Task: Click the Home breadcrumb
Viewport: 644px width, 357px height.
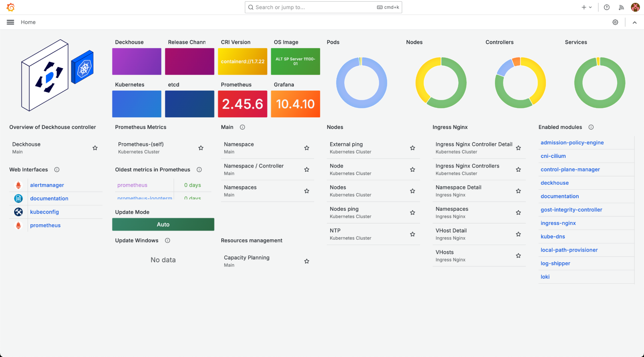Action: tap(28, 22)
